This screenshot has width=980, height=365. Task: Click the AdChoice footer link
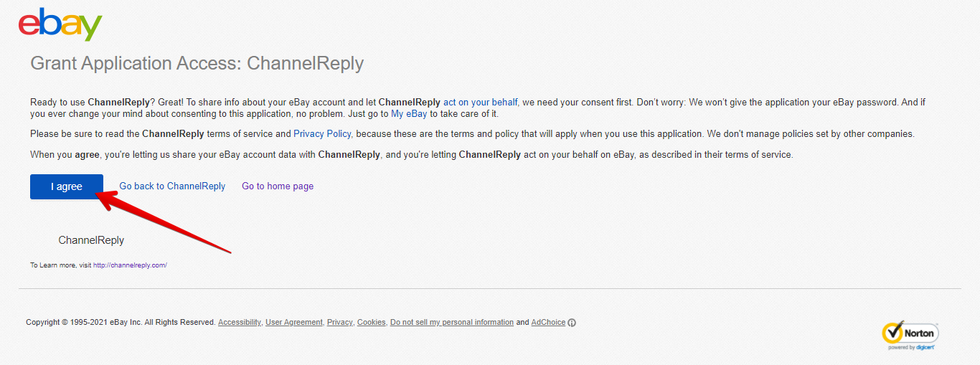click(548, 323)
